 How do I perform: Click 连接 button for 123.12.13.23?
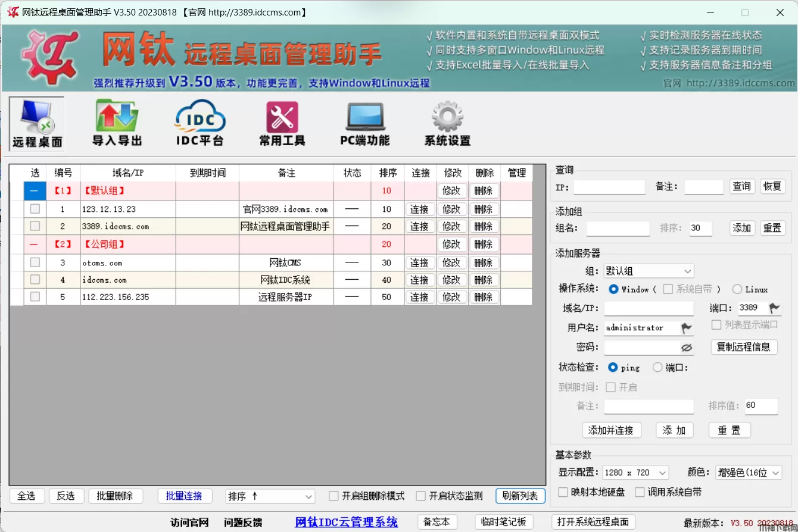click(420, 209)
